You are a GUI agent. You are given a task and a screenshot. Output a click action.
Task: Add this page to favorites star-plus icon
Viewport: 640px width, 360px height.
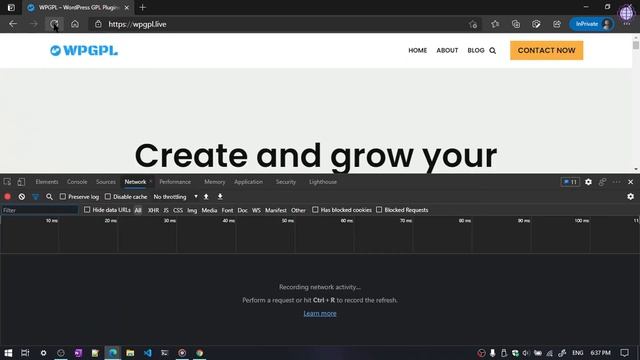(473, 24)
